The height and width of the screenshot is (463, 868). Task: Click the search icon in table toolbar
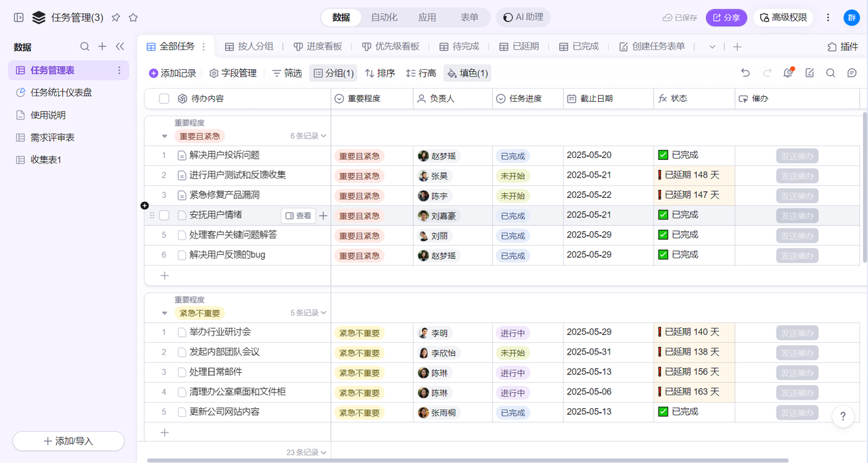pyautogui.click(x=830, y=73)
